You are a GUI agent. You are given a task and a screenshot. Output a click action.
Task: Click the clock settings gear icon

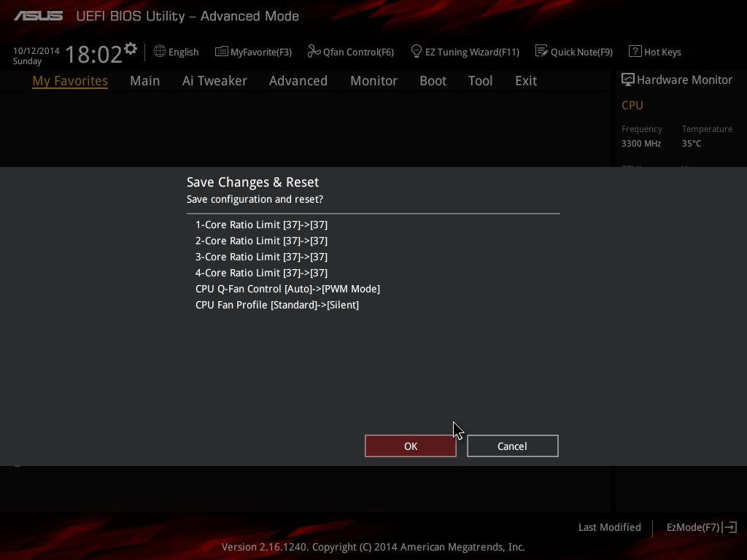(131, 49)
